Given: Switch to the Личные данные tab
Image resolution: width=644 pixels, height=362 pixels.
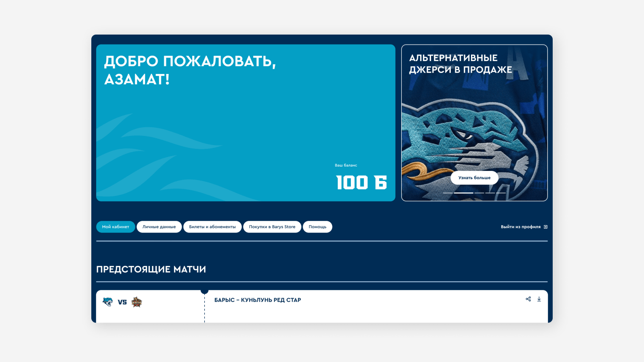Looking at the screenshot, I should pos(159,227).
